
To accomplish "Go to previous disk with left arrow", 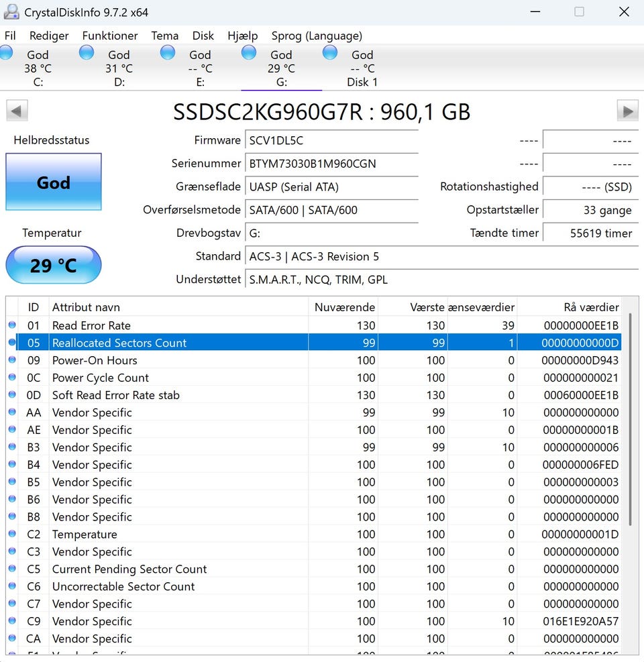I will (x=17, y=111).
